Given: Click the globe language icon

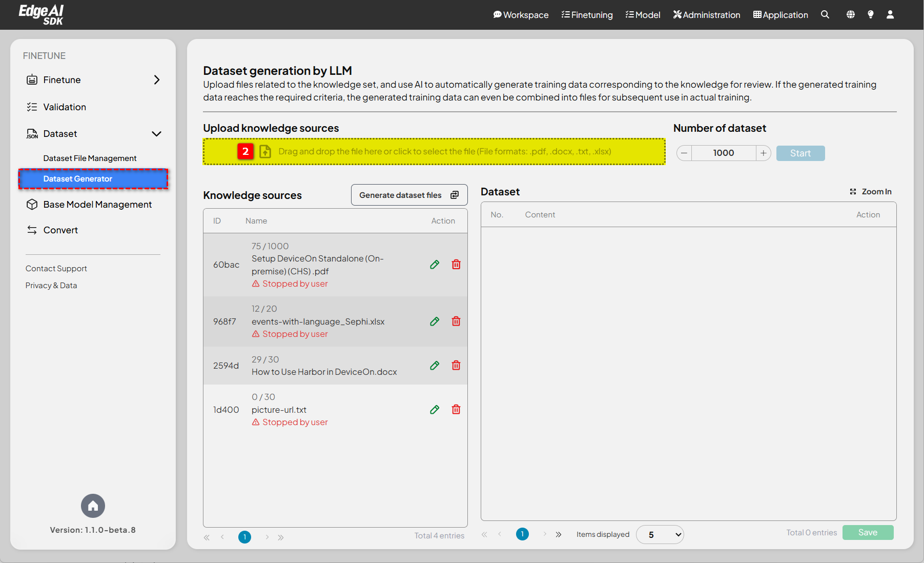Looking at the screenshot, I should 850,15.
